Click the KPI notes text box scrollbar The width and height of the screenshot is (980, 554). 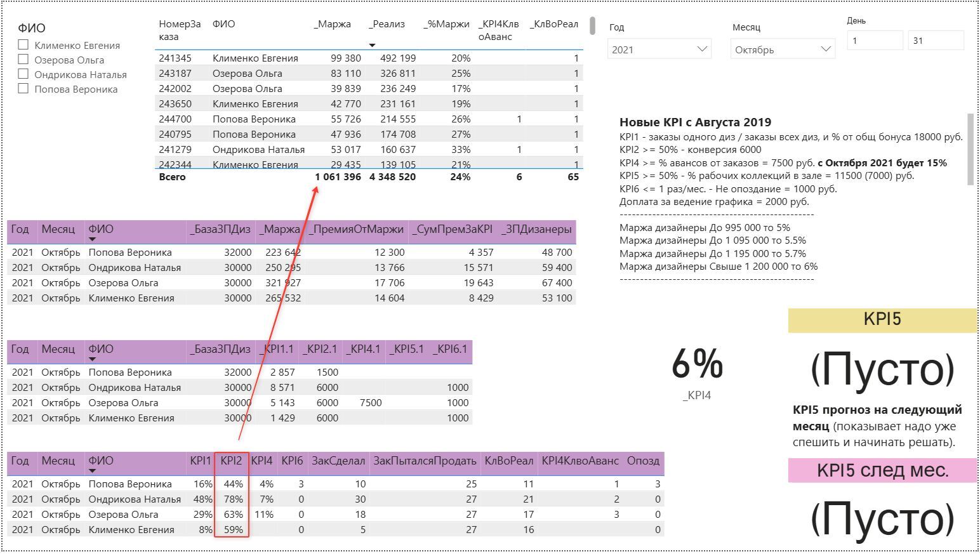point(970,149)
